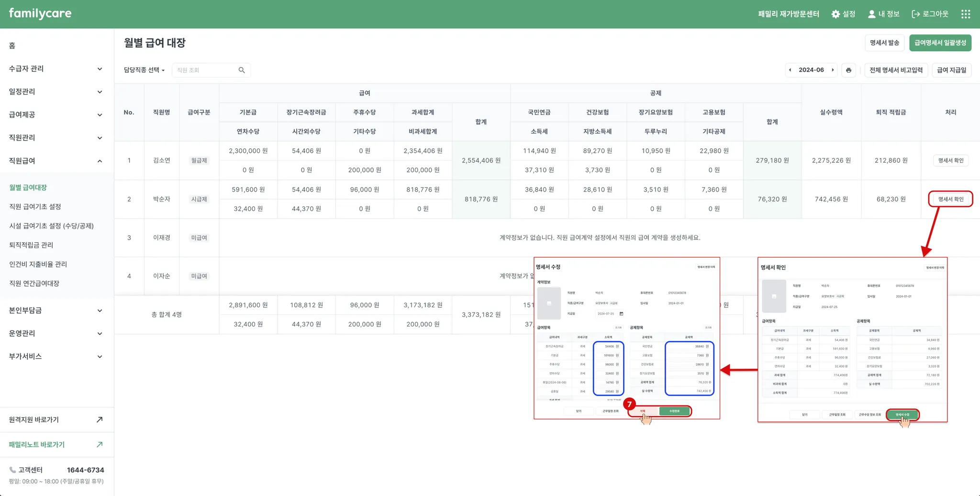The width and height of the screenshot is (980, 496).
Task: Click the 3,373,182 원 grand total cell
Action: (x=481, y=315)
